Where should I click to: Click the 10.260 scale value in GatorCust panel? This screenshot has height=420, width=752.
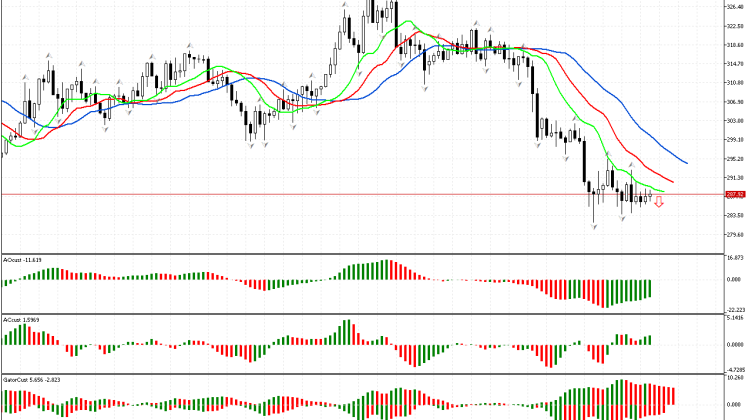735,380
